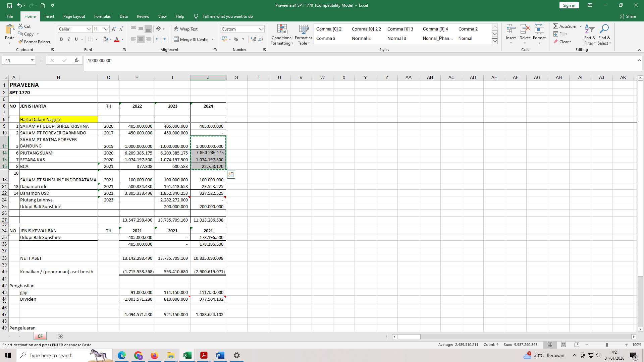This screenshot has width=644, height=362.
Task: Open the Excel taskbar icon
Action: tap(187, 355)
